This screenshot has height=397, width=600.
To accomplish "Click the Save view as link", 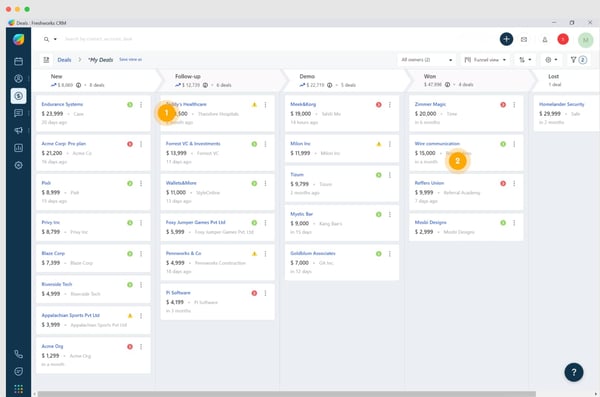I will pyautogui.click(x=130, y=59).
